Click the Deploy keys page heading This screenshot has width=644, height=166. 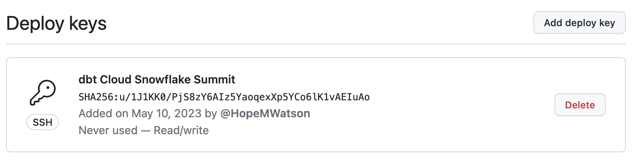tap(56, 23)
